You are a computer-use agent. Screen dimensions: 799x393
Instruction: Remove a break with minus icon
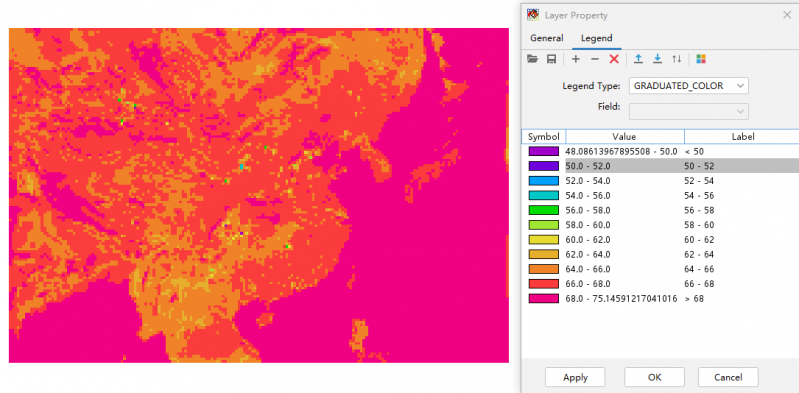coord(595,59)
